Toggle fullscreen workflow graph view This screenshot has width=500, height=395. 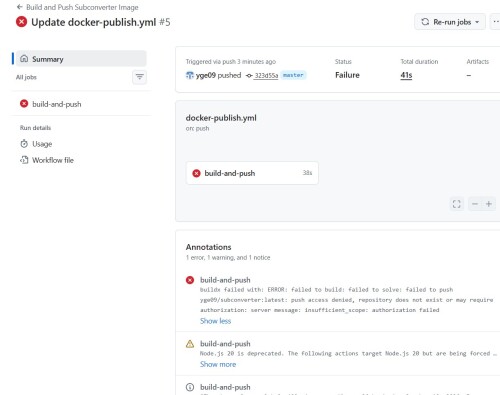pos(457,204)
